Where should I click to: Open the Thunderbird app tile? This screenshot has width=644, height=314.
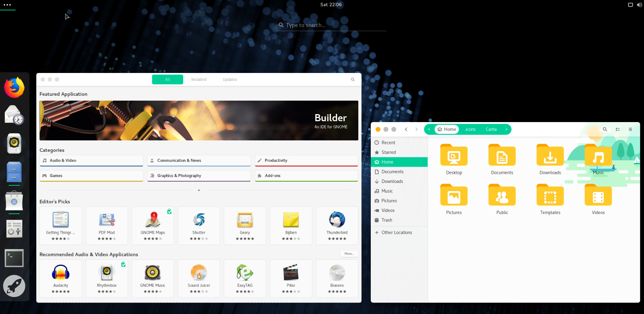(337, 225)
